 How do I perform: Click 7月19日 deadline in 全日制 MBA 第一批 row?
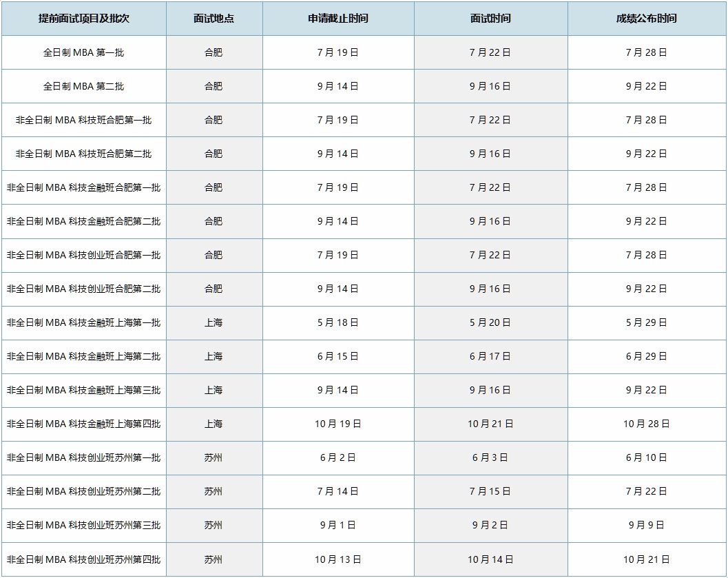(x=338, y=52)
